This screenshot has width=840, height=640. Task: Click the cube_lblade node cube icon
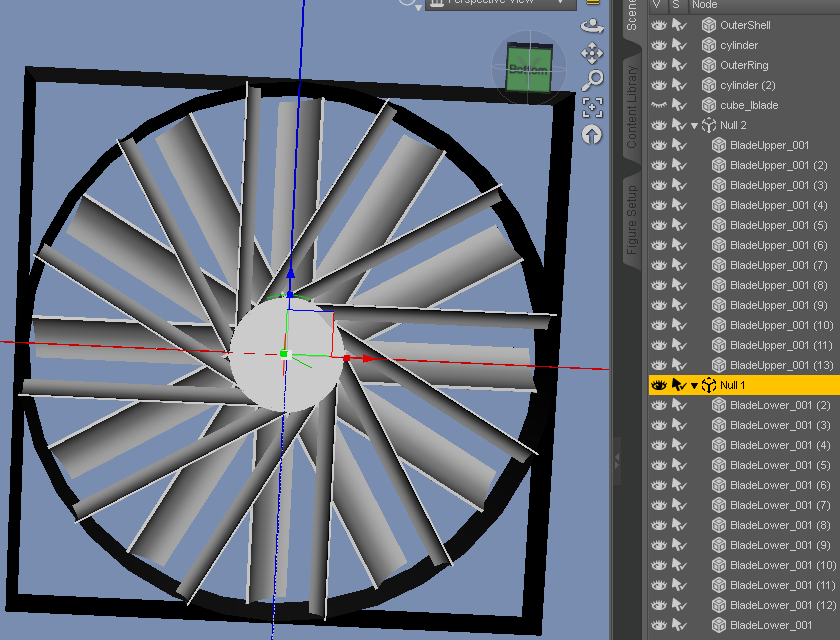(709, 105)
